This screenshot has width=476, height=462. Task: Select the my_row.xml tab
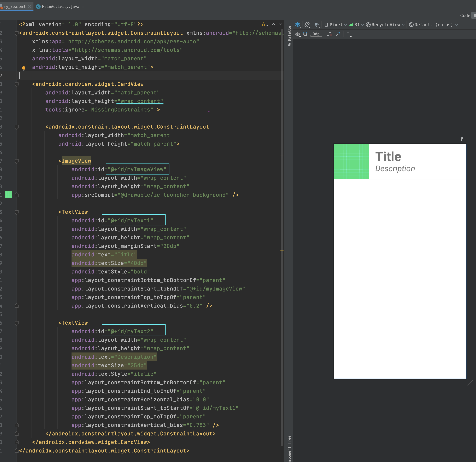[x=15, y=7]
